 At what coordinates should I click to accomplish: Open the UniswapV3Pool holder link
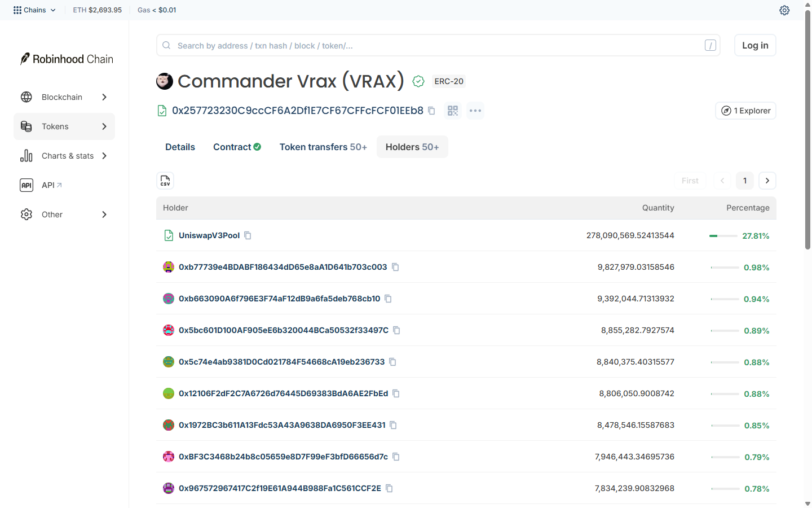(x=209, y=235)
